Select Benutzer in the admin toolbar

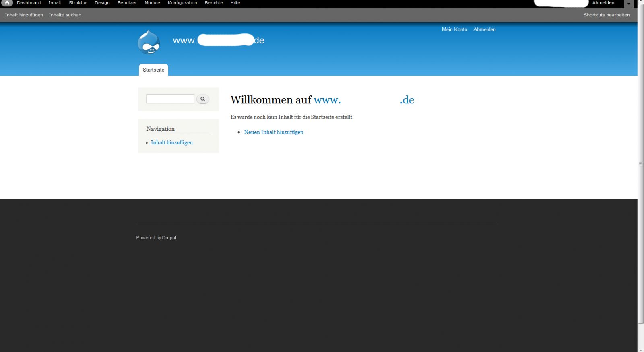click(127, 3)
